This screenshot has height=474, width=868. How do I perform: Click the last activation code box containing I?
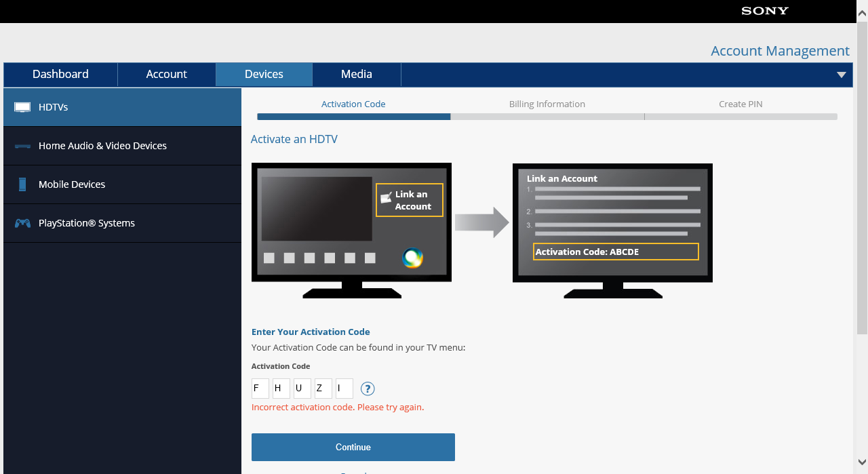point(344,389)
